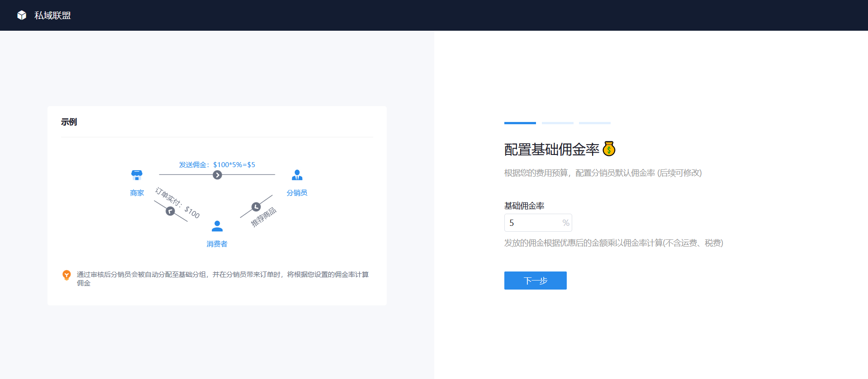This screenshot has height=379, width=868.
Task: Select the first step progress bar
Action: coord(520,123)
